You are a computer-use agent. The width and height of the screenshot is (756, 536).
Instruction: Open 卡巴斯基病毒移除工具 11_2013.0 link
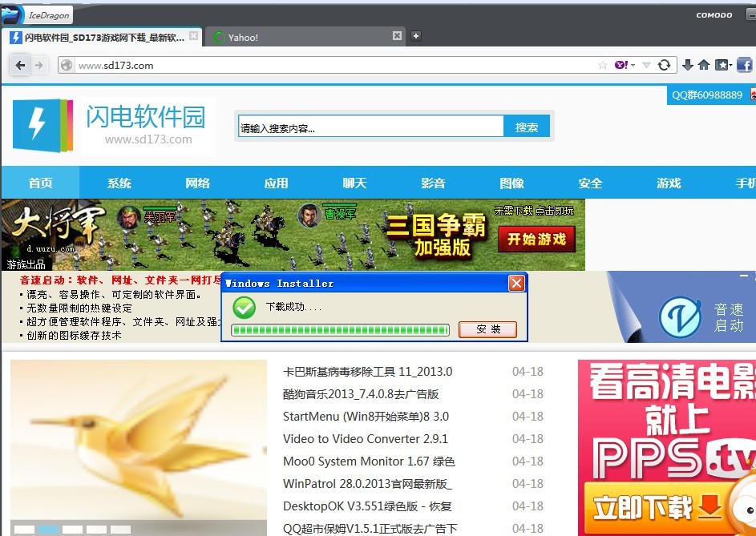click(x=367, y=372)
